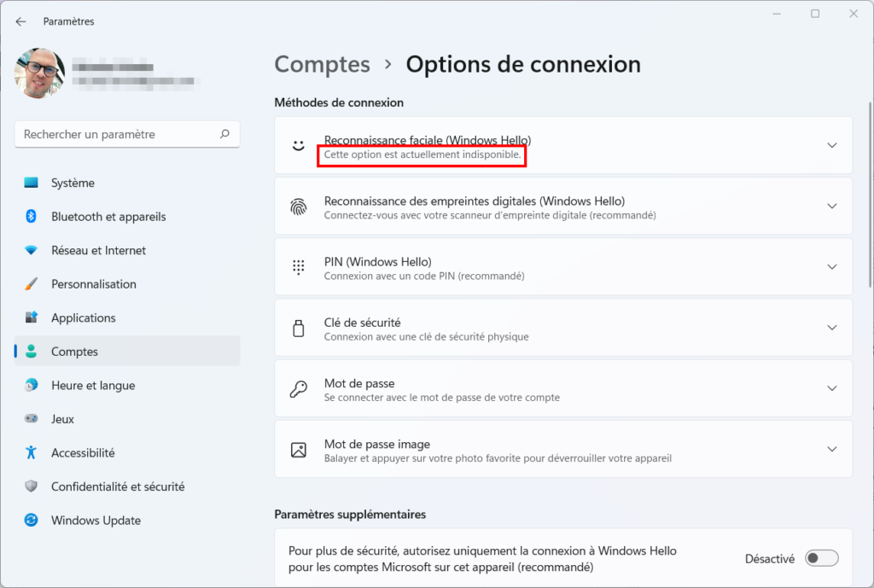The image size is (874, 588).
Task: Click the Applications icon in sidebar
Action: point(32,317)
